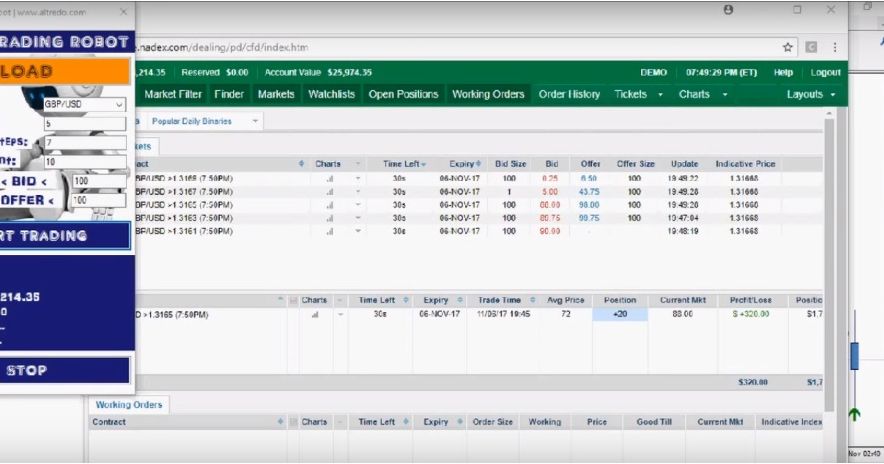Image resolution: width=884 pixels, height=464 pixels.
Task: Open chart icon for GBP/USD >1.3163 row
Action: coord(330,218)
